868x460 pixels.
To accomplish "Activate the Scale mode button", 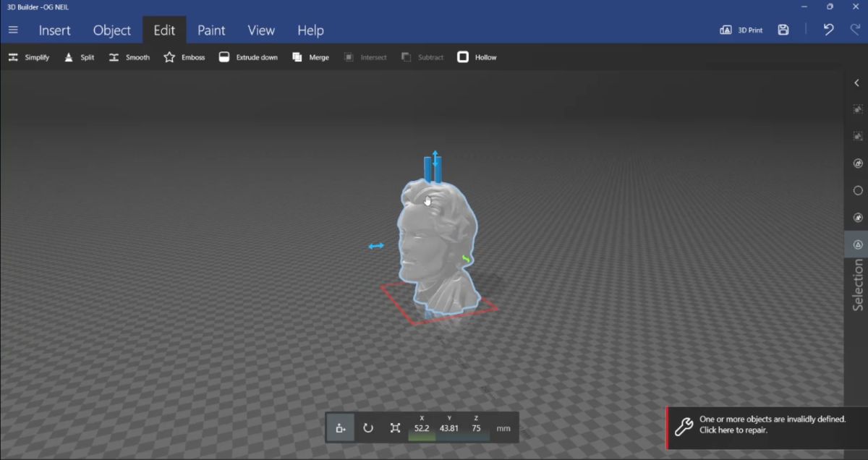I will pos(395,427).
